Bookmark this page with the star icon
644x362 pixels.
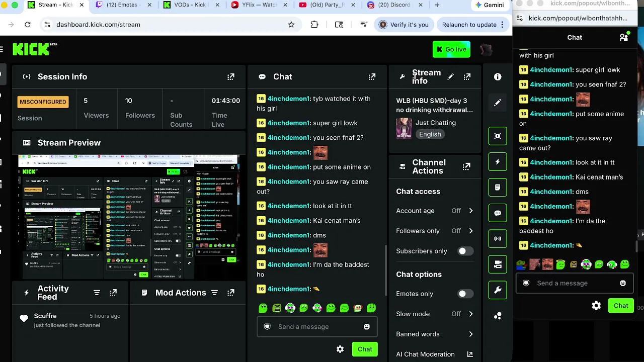[291, 25]
